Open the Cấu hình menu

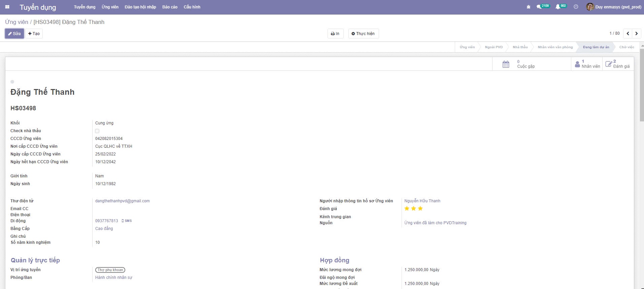coord(192,7)
